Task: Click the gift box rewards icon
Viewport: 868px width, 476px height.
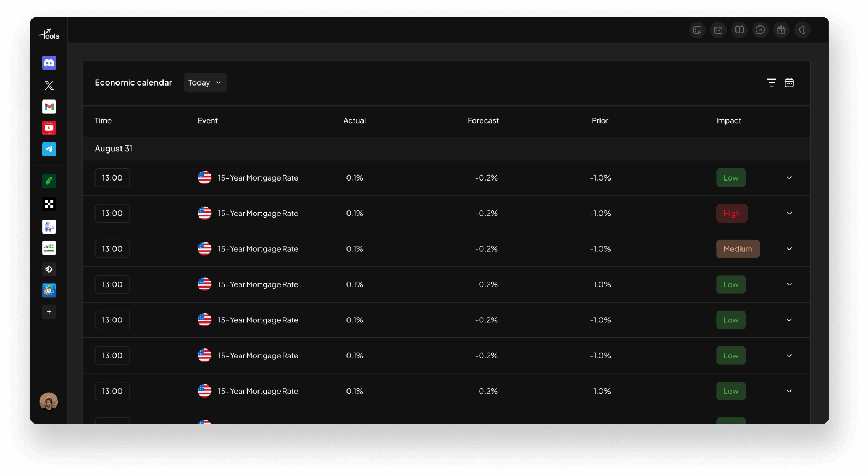Action: click(781, 30)
